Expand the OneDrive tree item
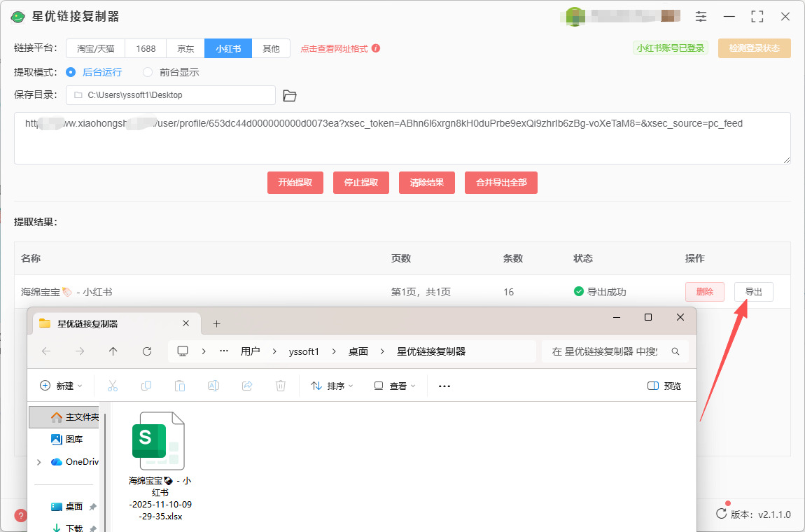This screenshot has width=805, height=532. pos(39,462)
